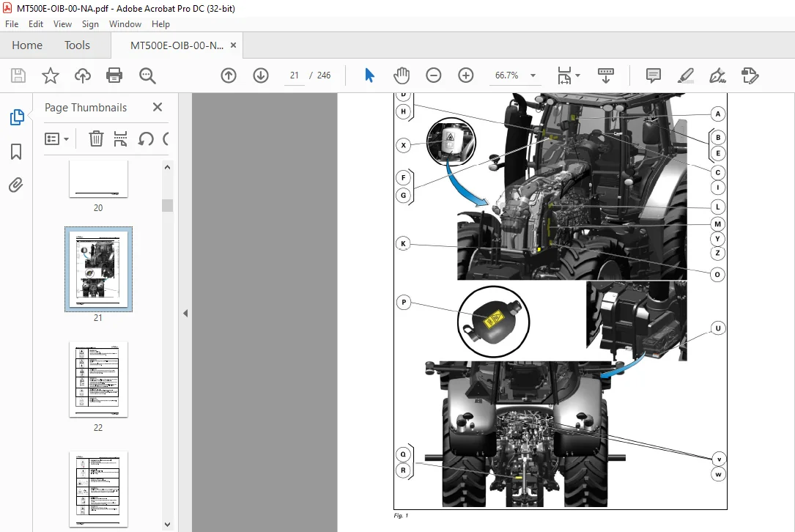Click callout label U in the figure

click(x=718, y=328)
